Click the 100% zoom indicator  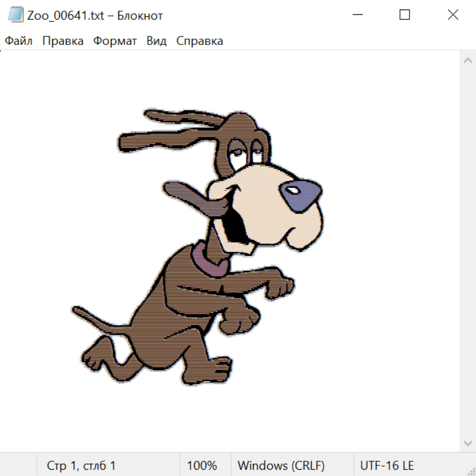click(x=202, y=465)
